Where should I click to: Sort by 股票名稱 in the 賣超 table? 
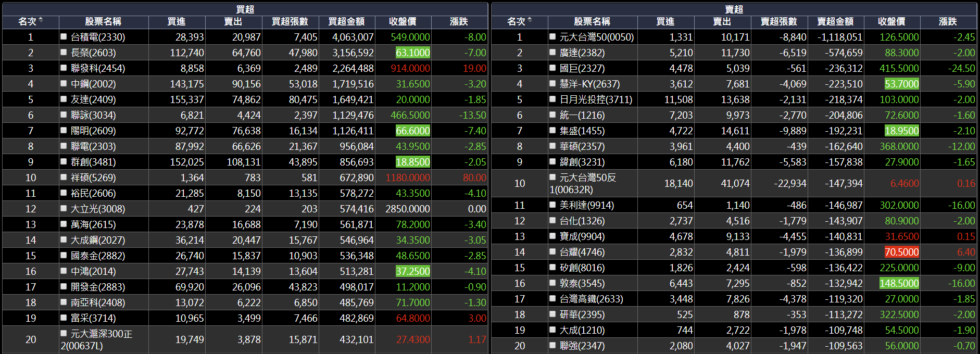(592, 21)
